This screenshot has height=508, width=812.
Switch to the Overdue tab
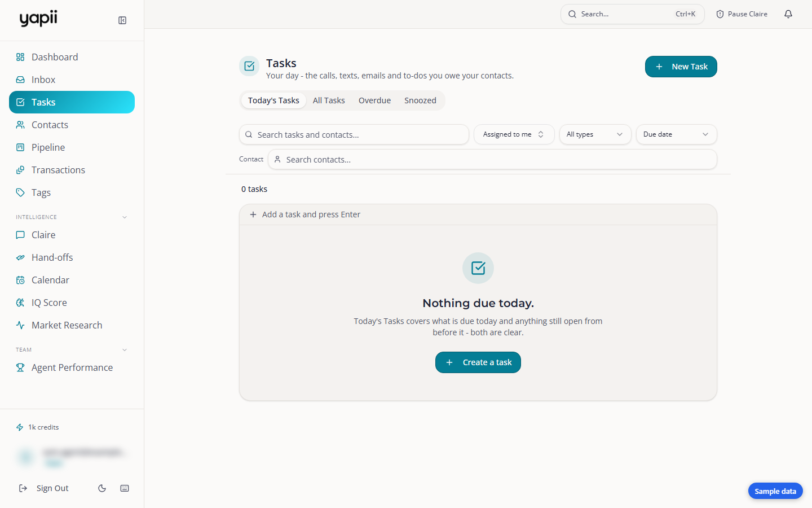(374, 100)
